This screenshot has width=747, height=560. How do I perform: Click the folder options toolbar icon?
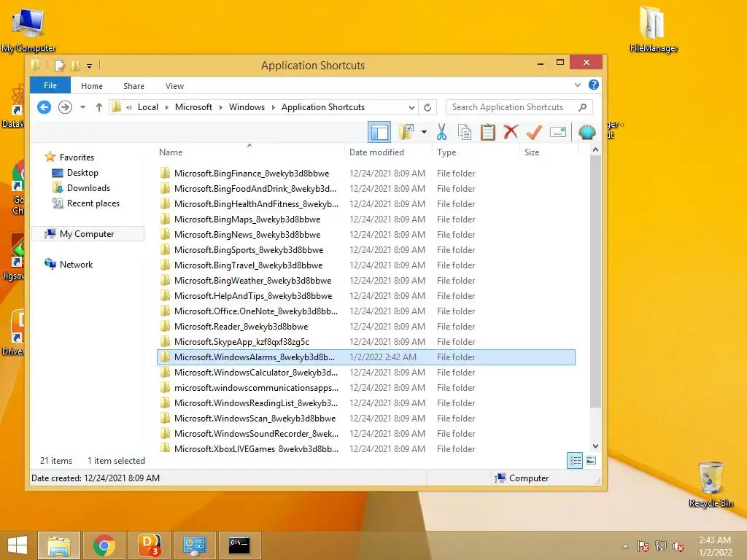pyautogui.click(x=406, y=132)
